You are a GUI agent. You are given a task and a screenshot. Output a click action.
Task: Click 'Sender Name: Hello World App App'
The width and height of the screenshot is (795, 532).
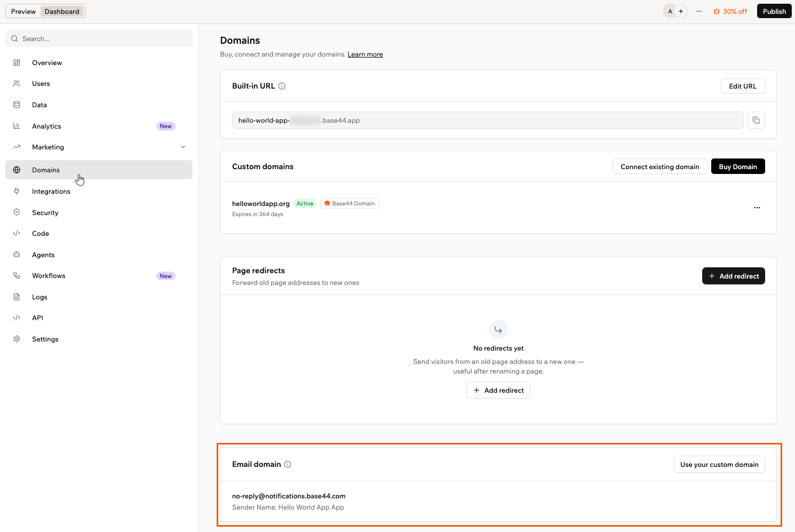(288, 507)
